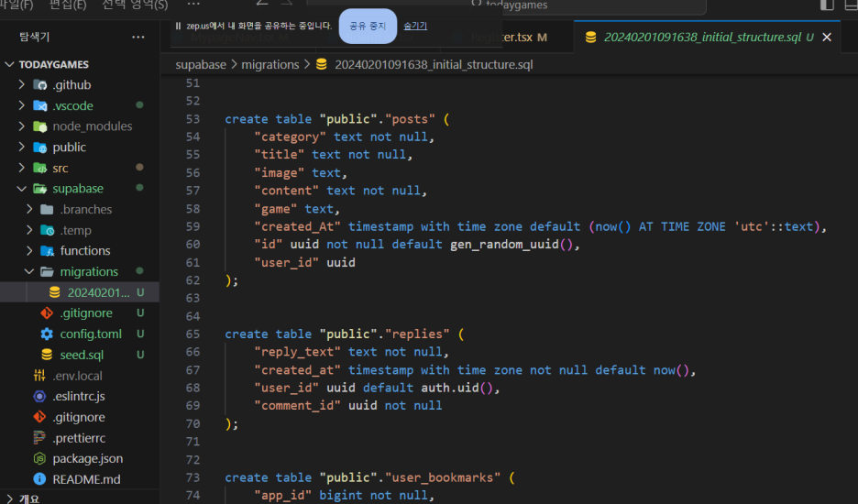
Task: Expand the public folder chevron
Action: click(x=21, y=148)
